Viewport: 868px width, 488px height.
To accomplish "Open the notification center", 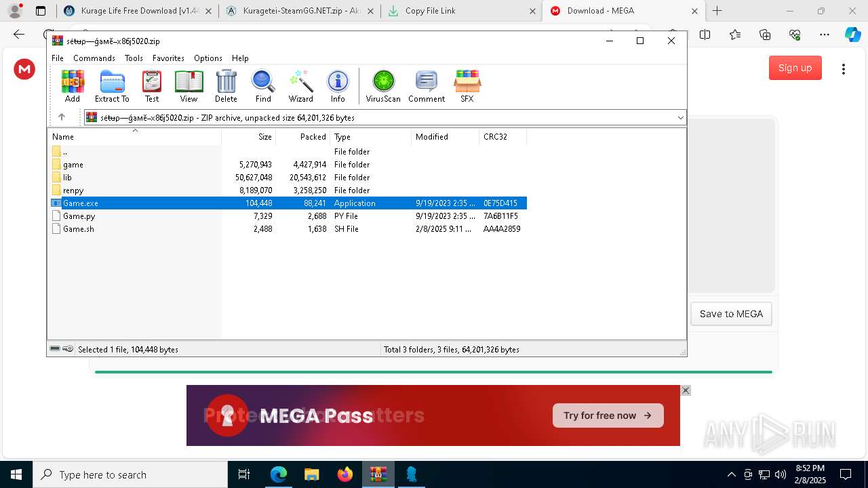I will pos(846,474).
